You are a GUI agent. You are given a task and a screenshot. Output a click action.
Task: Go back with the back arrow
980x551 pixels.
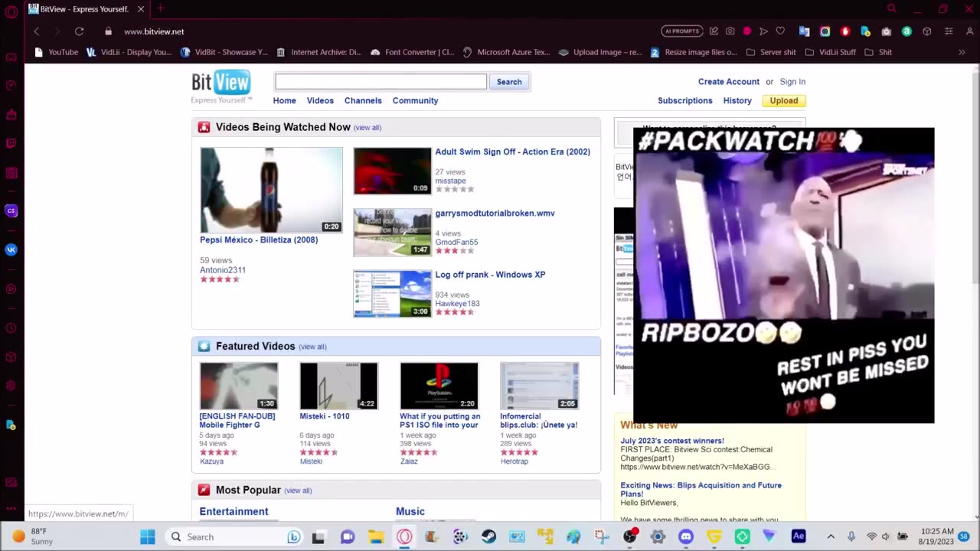coord(37,31)
